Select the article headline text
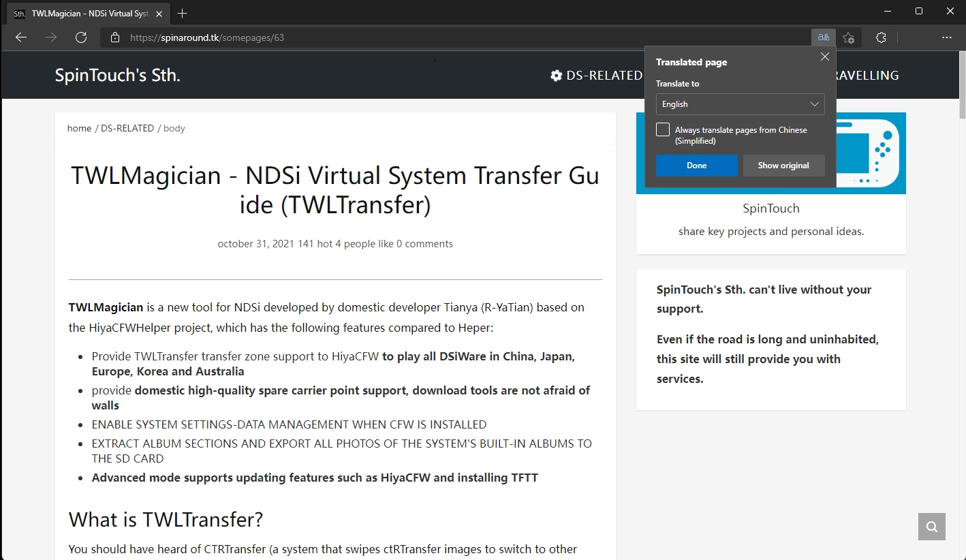The image size is (966, 560). tap(335, 189)
